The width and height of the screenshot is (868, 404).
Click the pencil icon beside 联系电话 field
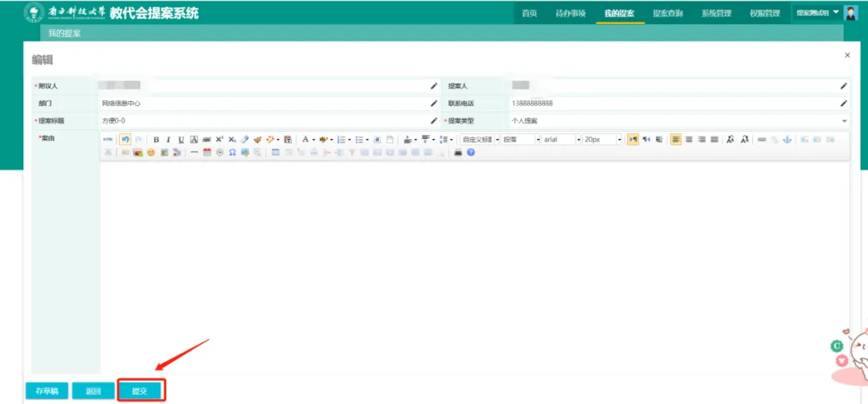click(x=844, y=103)
